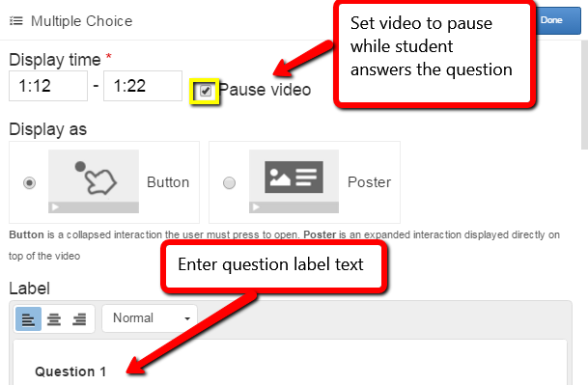
Task: Select the Button radio option
Action: point(29,183)
